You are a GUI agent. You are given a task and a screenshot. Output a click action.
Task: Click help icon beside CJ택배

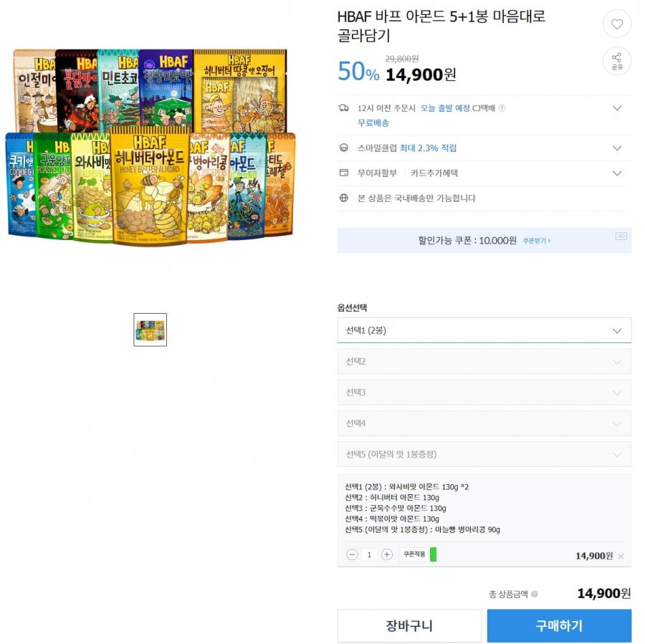[x=502, y=108]
